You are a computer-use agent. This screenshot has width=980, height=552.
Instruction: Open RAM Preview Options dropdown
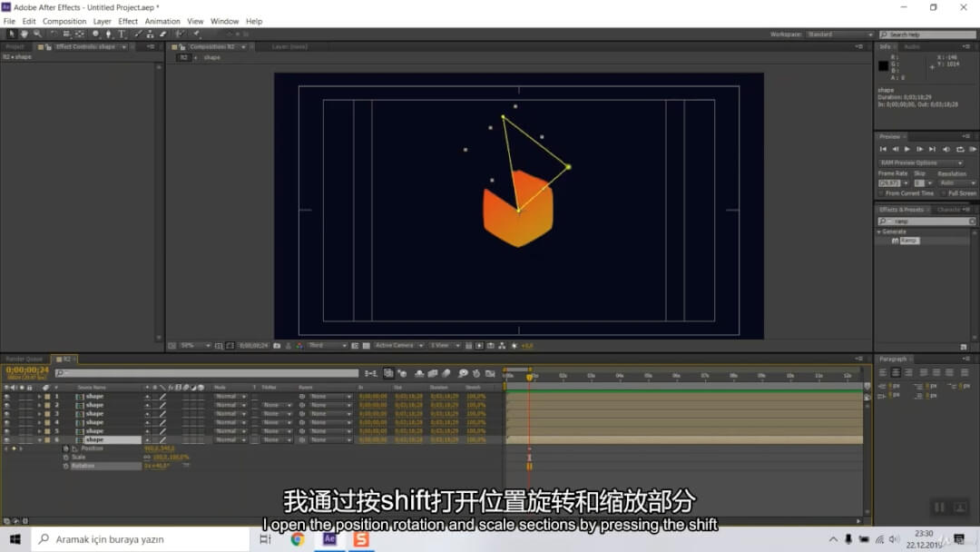click(921, 163)
